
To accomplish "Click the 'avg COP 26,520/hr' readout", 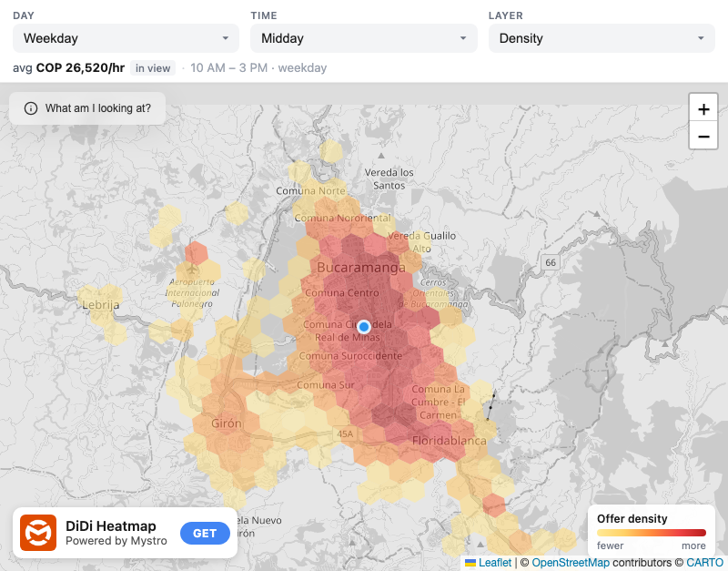I will tap(69, 67).
